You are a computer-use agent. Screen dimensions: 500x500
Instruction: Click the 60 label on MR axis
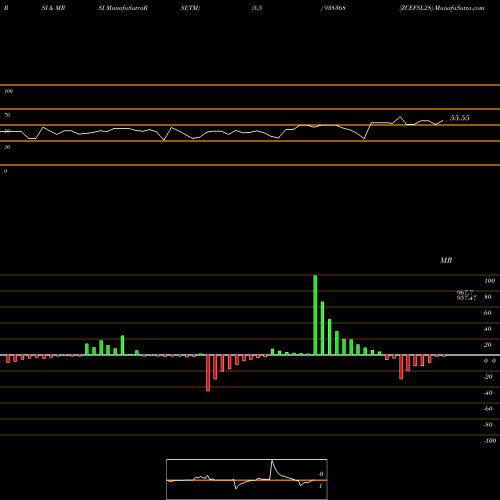488,313
